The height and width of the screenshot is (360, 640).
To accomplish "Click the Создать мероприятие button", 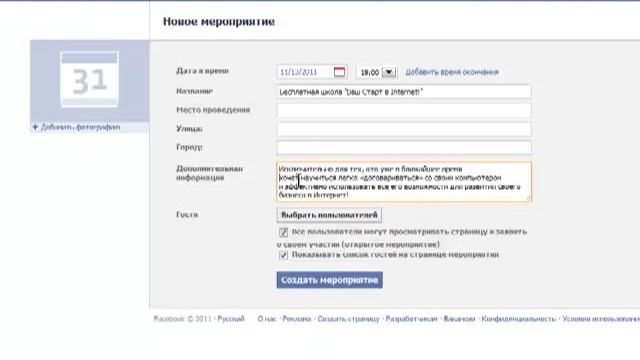I will 329,280.
